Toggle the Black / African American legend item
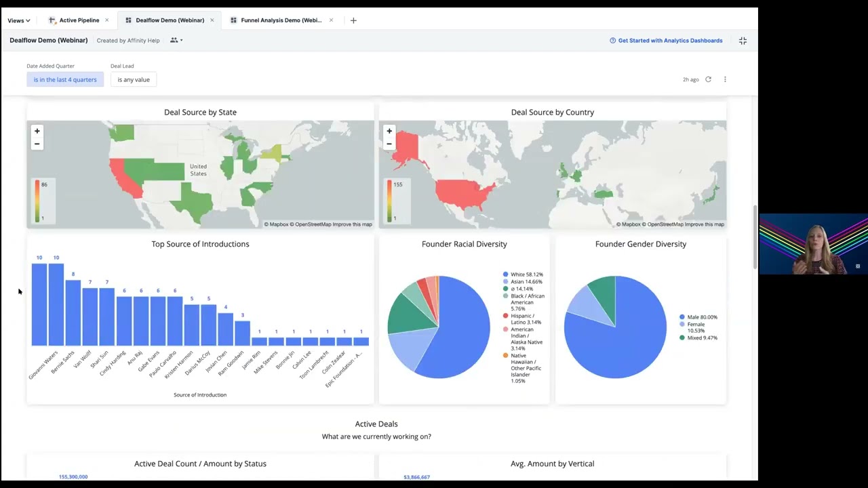This screenshot has height=488, width=868. click(x=524, y=302)
